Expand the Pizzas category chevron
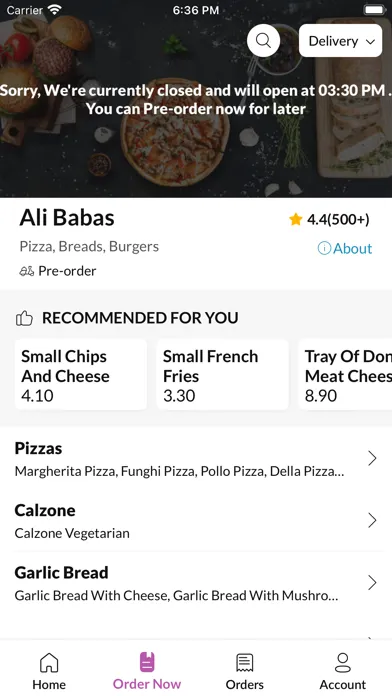Viewport: 392px width, 696px height. pyautogui.click(x=372, y=458)
